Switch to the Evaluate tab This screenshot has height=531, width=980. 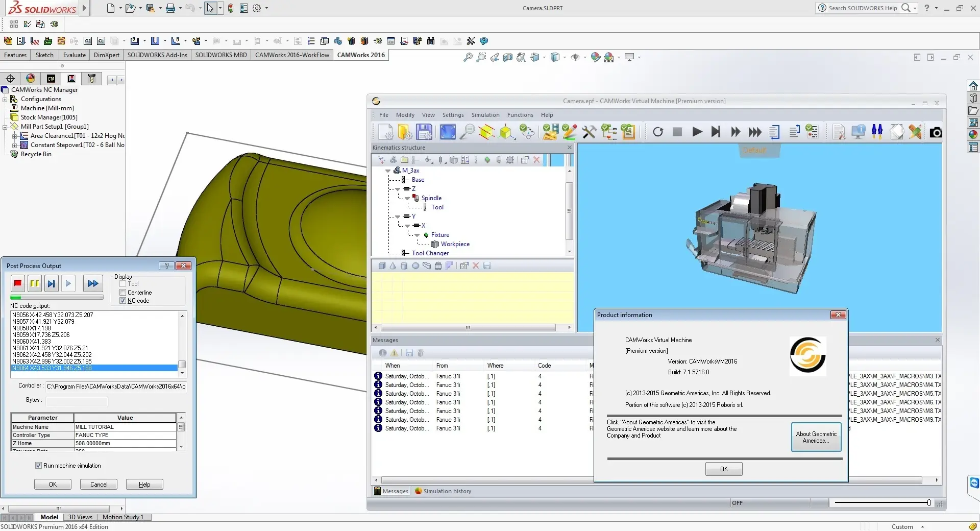75,55
